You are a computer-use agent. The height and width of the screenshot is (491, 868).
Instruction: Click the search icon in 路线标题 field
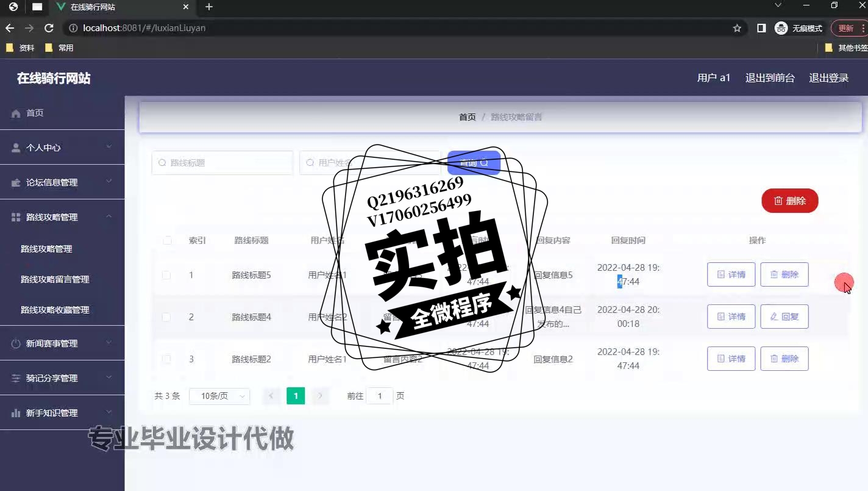(x=162, y=163)
